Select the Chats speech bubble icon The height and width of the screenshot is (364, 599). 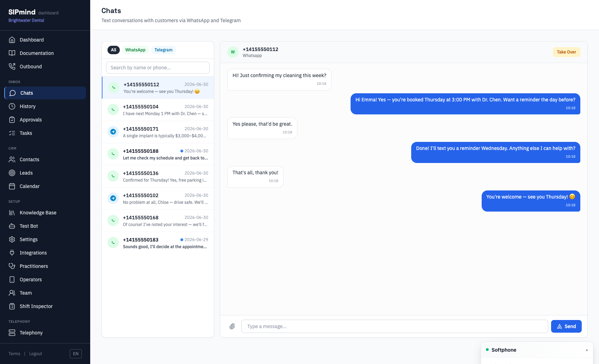pos(13,93)
